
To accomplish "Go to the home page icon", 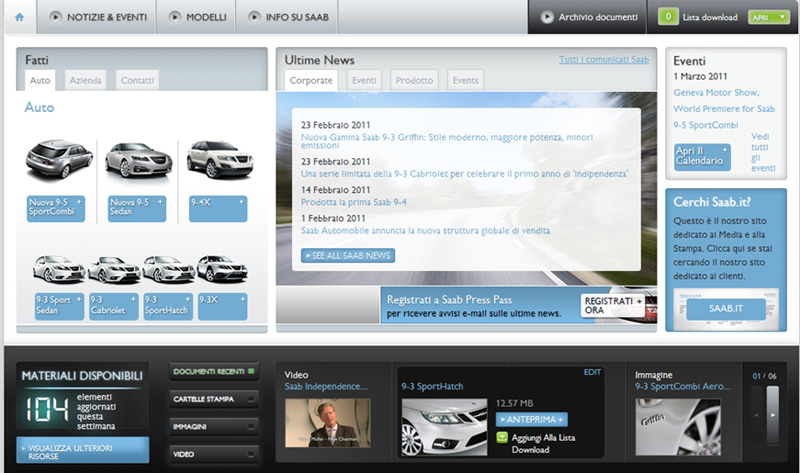I will (x=19, y=17).
